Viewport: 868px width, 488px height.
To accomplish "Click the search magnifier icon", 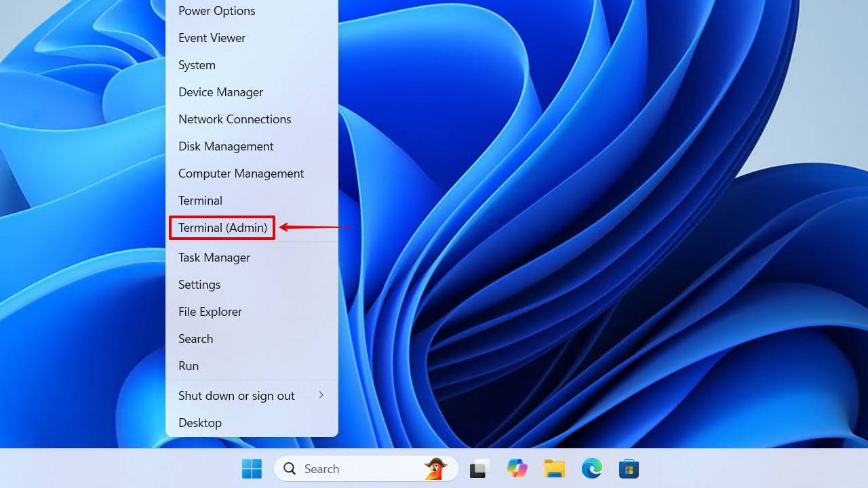I will point(290,468).
